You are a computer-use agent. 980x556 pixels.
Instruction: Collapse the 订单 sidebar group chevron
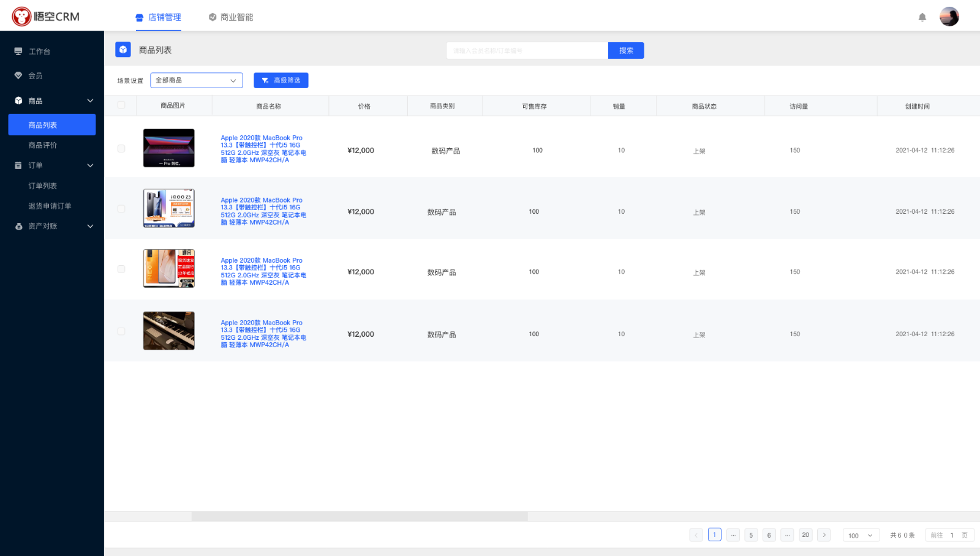click(90, 165)
